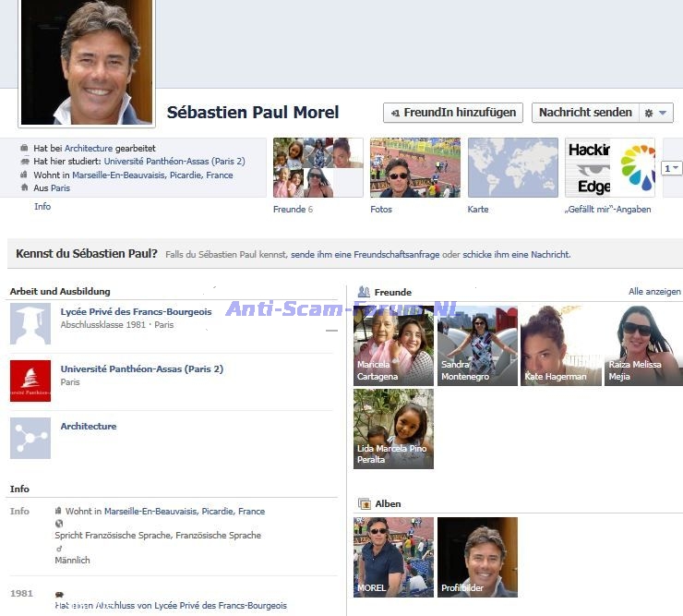Open the Gefällt mir-Angaben tile
Image resolution: width=683 pixels, height=616 pixels.
click(609, 168)
